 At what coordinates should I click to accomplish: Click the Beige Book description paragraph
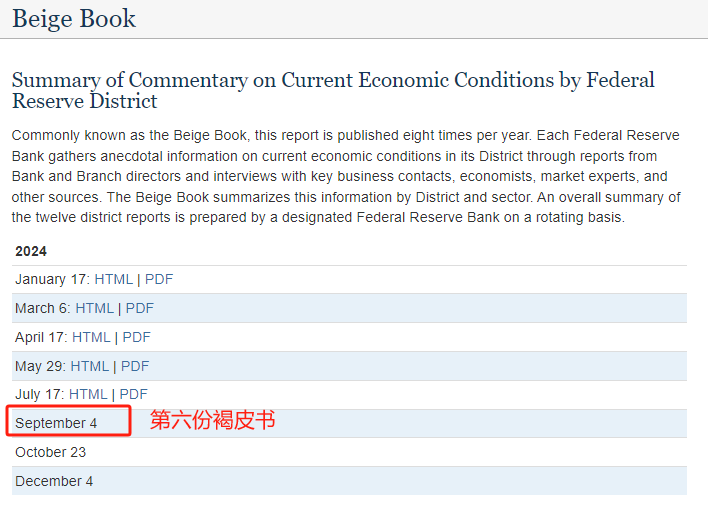[346, 176]
